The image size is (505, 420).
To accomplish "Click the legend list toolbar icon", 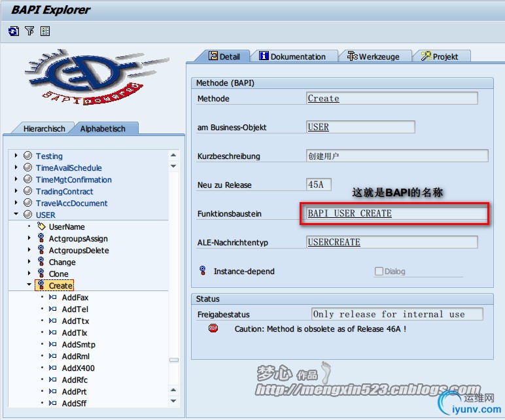I will (44, 31).
